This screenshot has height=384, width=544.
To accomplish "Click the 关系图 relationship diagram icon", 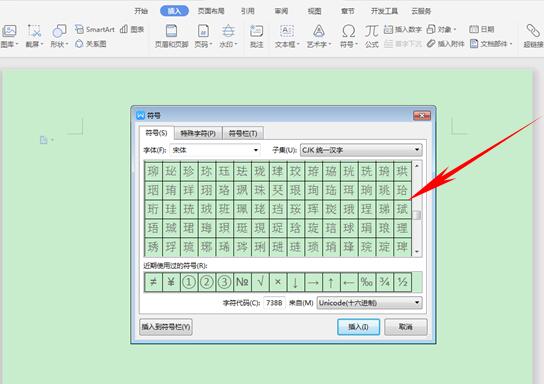I will click(x=79, y=44).
